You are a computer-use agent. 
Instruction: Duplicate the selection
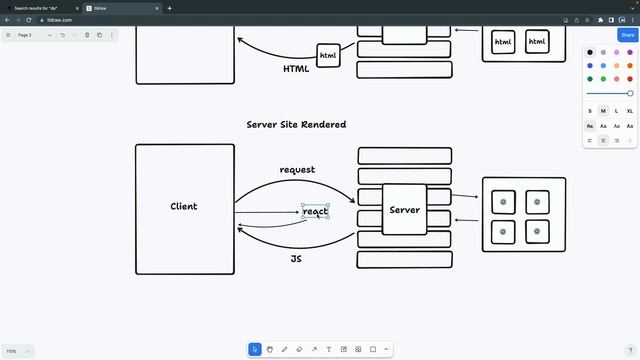click(x=100, y=35)
